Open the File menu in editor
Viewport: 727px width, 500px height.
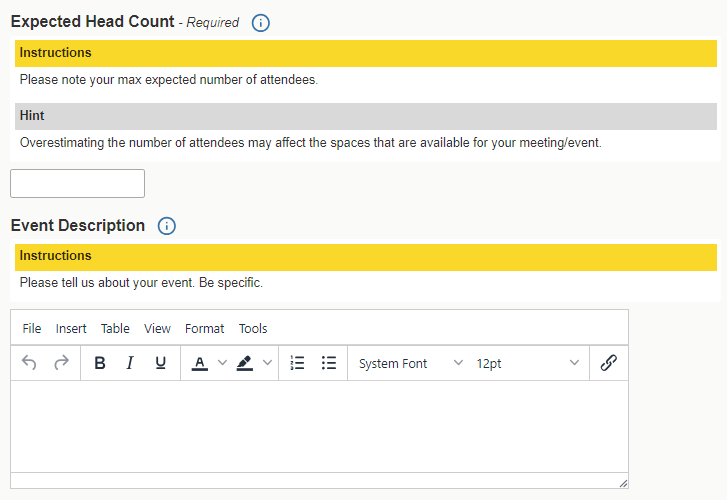(32, 329)
